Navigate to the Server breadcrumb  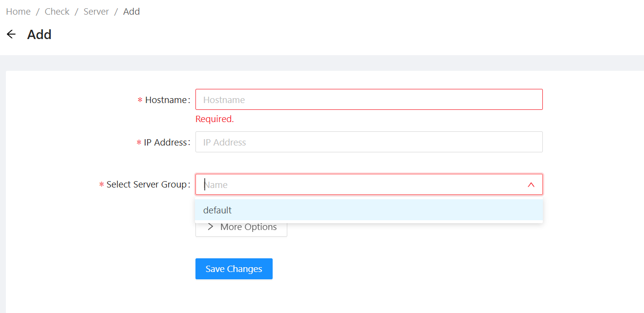[x=96, y=11]
